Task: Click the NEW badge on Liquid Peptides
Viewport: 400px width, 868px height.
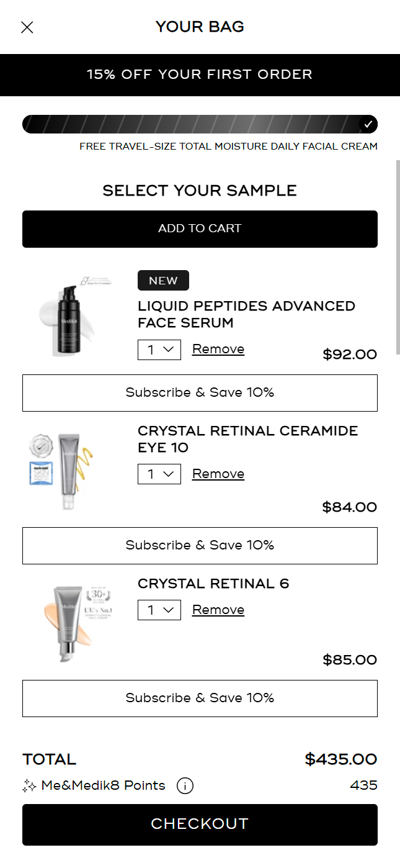Action: (163, 281)
